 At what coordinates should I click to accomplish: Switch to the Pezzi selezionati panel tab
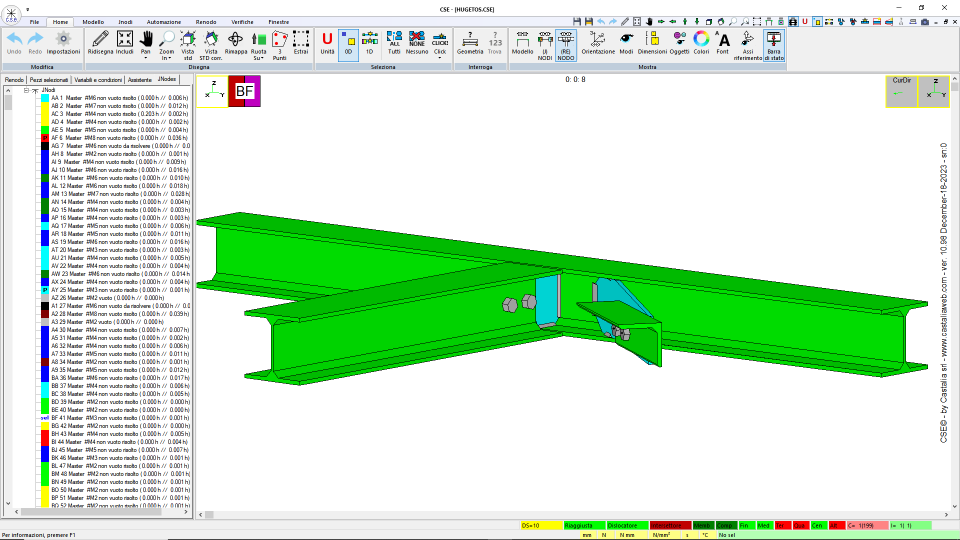pos(49,80)
